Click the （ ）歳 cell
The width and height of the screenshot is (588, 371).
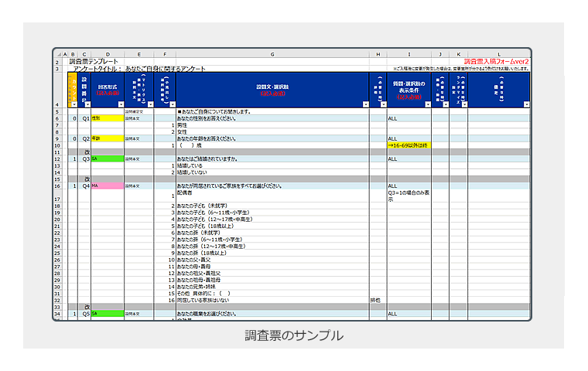click(x=272, y=145)
